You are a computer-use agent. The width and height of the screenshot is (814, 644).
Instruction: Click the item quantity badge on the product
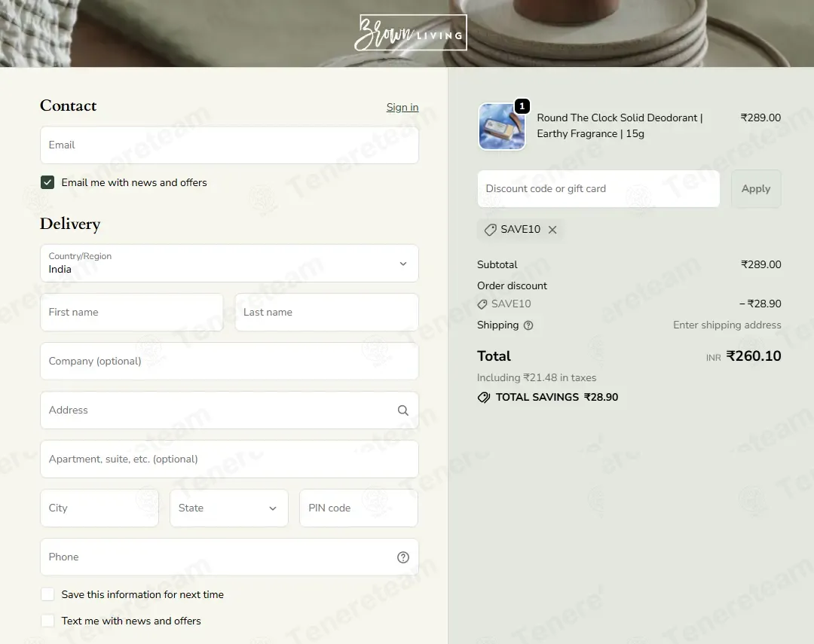click(x=522, y=106)
